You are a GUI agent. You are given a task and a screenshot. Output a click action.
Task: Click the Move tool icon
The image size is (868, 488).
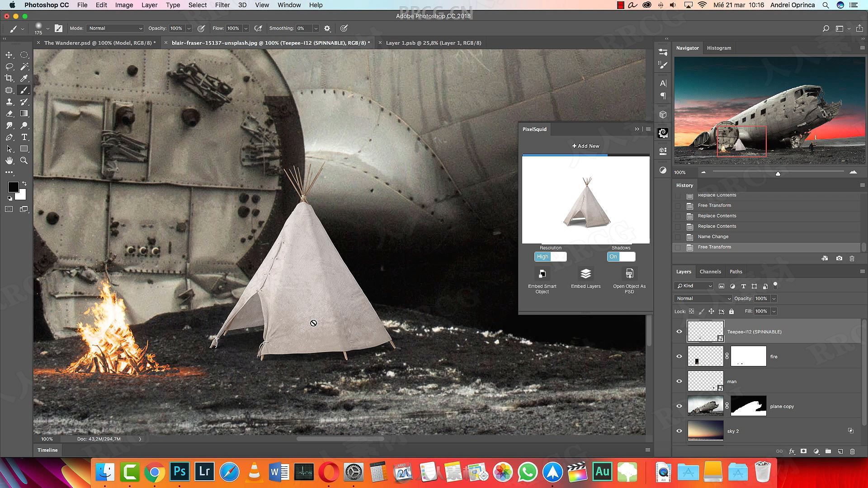coord(8,54)
